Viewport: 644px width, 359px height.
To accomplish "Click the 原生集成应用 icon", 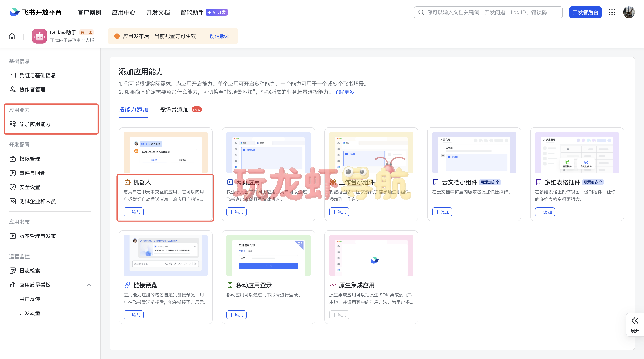I will click(x=333, y=285).
